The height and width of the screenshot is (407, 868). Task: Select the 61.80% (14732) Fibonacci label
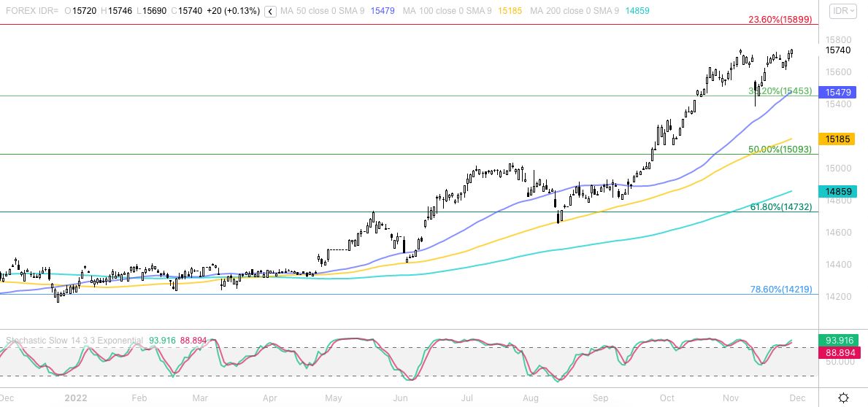point(780,208)
